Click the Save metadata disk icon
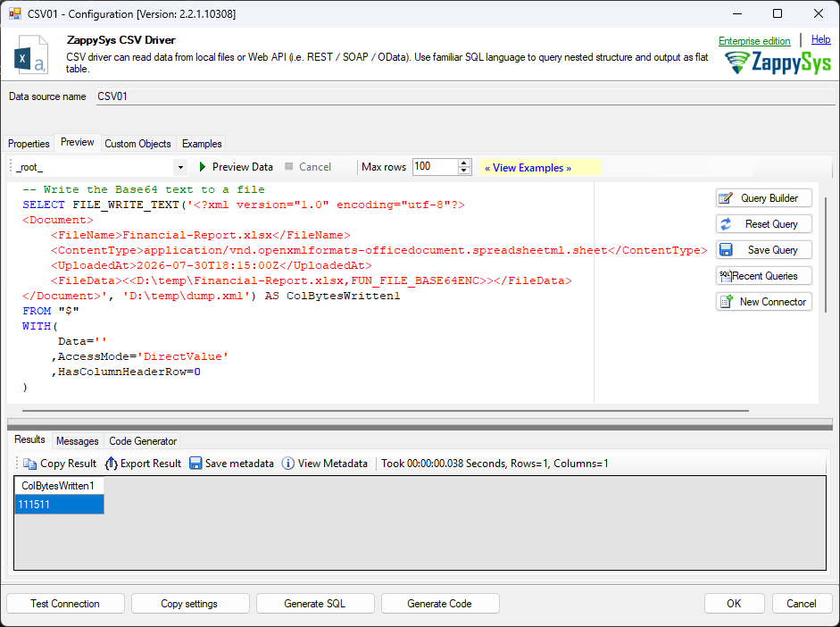Image resolution: width=840 pixels, height=627 pixels. click(195, 464)
